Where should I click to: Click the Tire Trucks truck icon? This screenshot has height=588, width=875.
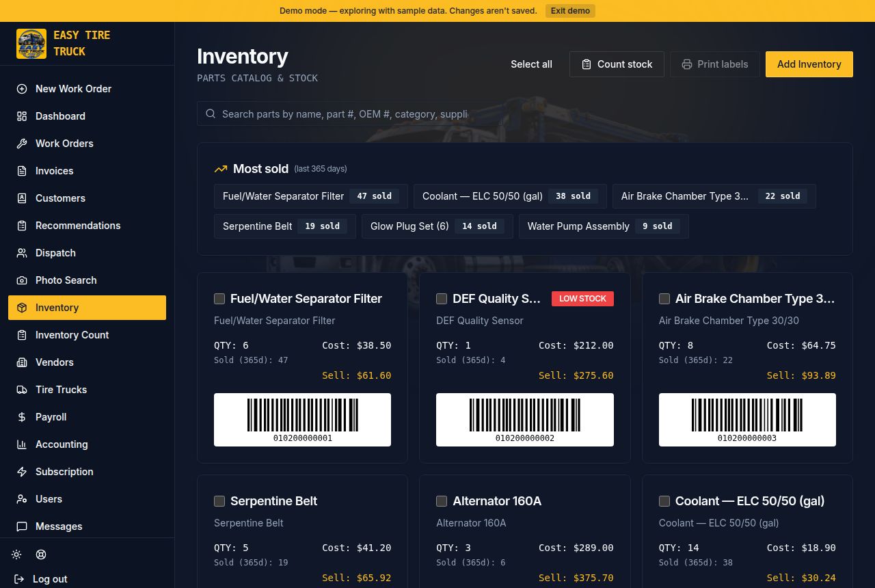click(22, 390)
